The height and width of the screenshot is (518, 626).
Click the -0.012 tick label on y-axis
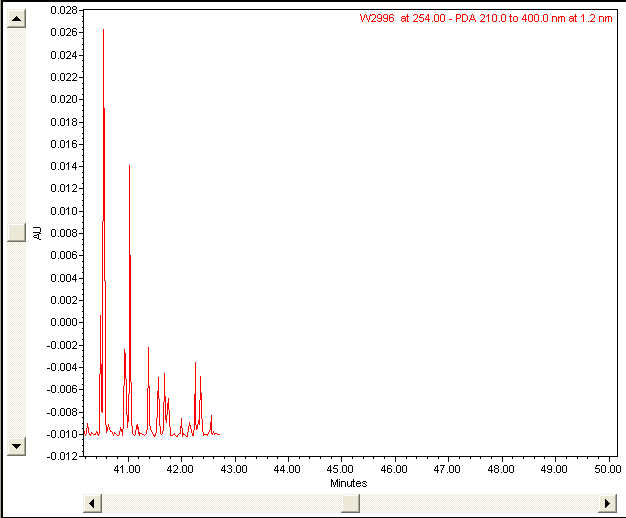coord(62,456)
